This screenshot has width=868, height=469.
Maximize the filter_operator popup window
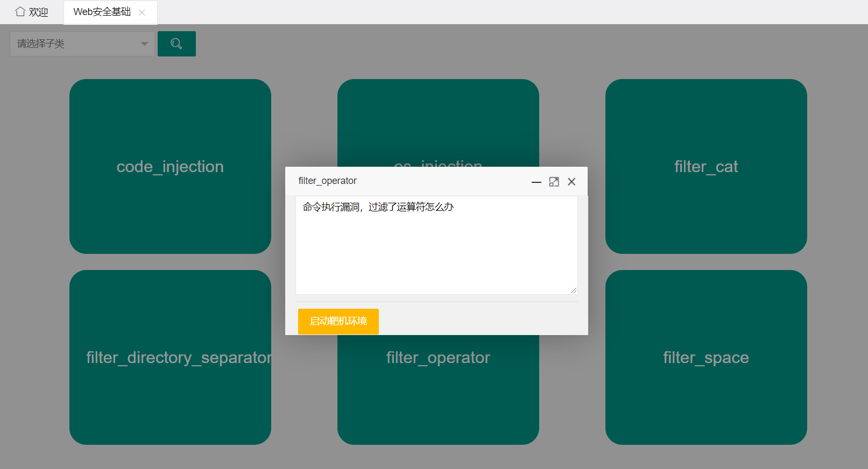point(554,182)
